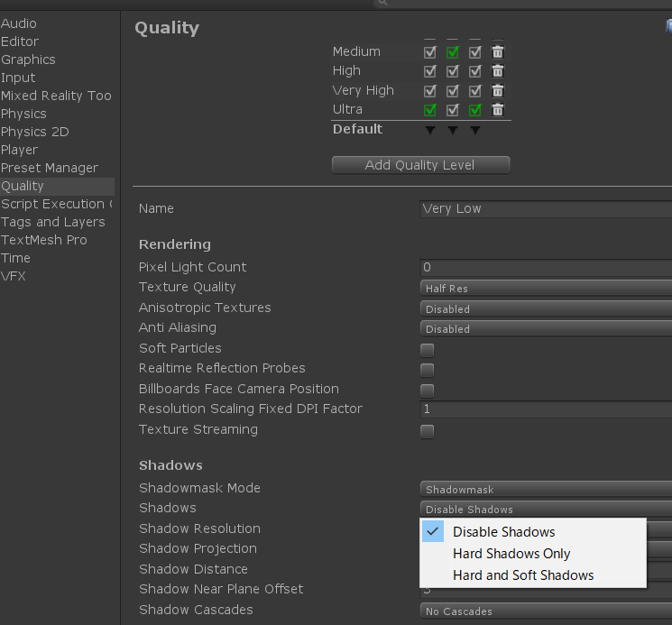The image size is (672, 625).
Task: Select the Ultra quality level row
Action: (347, 109)
